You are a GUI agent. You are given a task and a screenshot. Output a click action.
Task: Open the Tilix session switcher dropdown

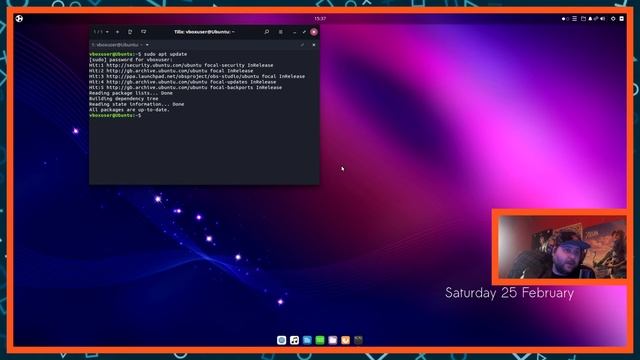(101, 32)
